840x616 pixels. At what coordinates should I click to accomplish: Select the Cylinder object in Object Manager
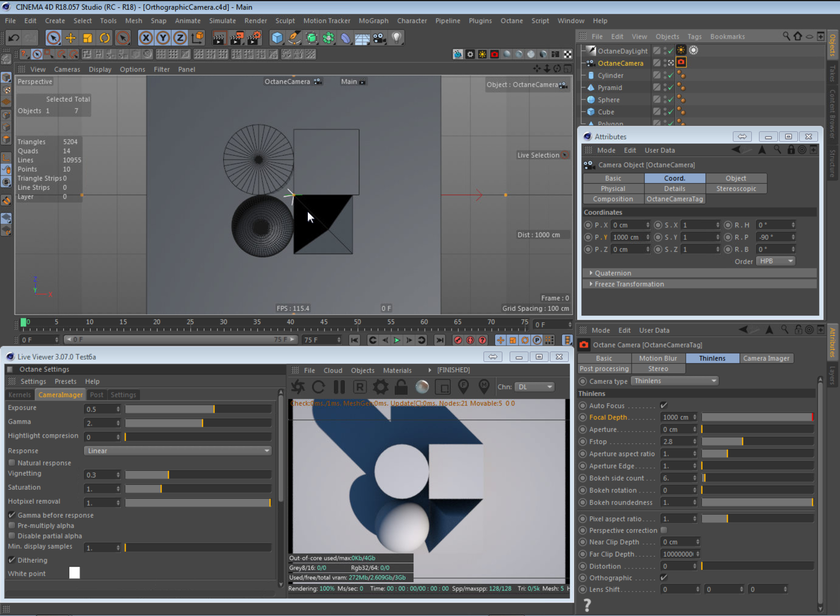pos(610,75)
